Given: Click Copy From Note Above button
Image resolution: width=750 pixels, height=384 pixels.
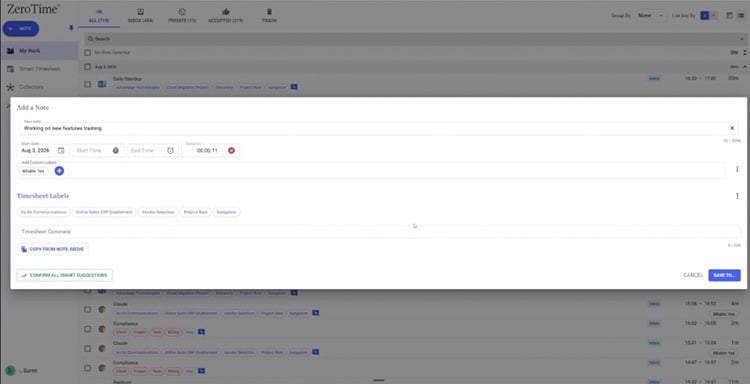Looking at the screenshot, I should pyautogui.click(x=53, y=249).
